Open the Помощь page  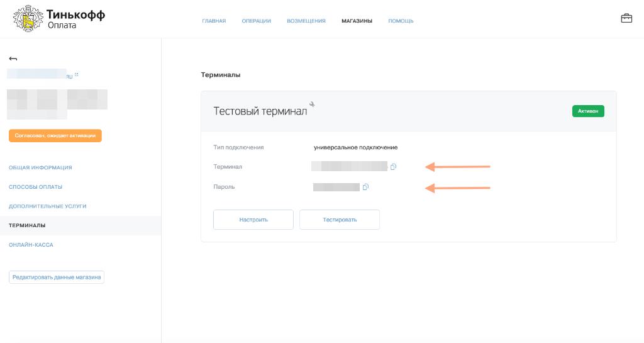click(x=401, y=21)
